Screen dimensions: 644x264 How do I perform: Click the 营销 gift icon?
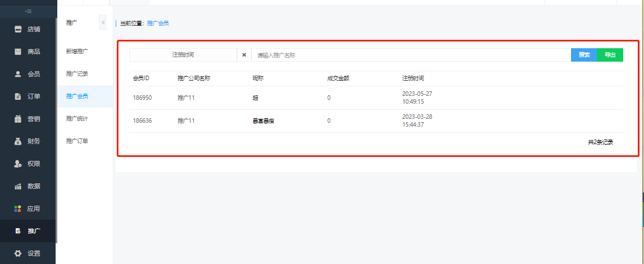[17, 119]
